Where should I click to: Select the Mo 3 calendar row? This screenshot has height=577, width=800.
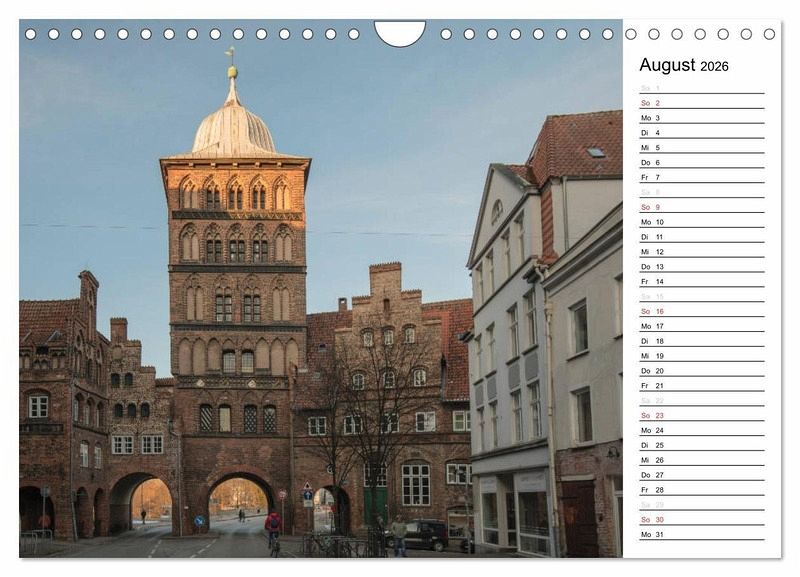coord(700,118)
